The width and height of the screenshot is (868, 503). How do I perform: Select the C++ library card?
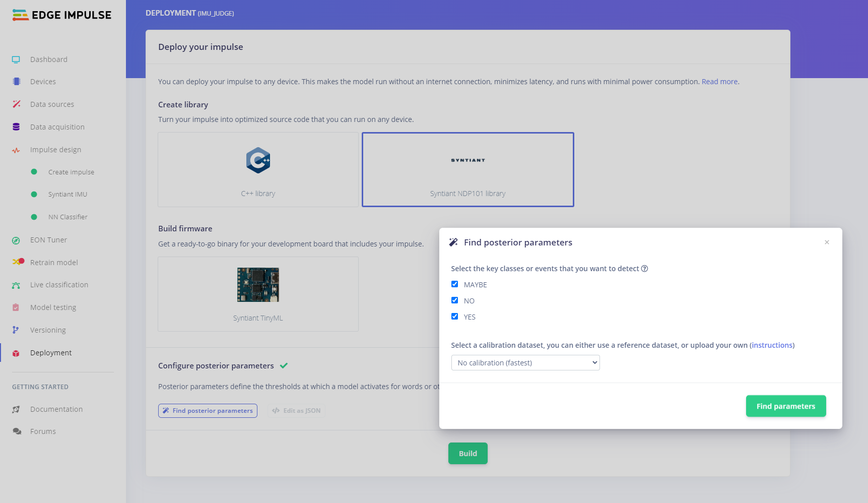258,170
